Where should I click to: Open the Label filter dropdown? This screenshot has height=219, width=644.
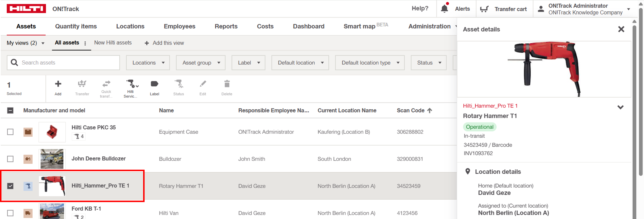tap(249, 63)
